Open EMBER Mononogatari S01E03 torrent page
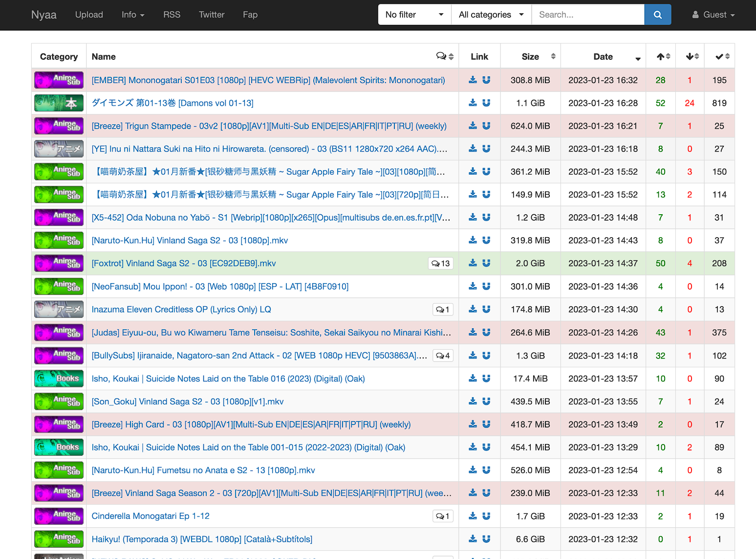 click(x=268, y=80)
